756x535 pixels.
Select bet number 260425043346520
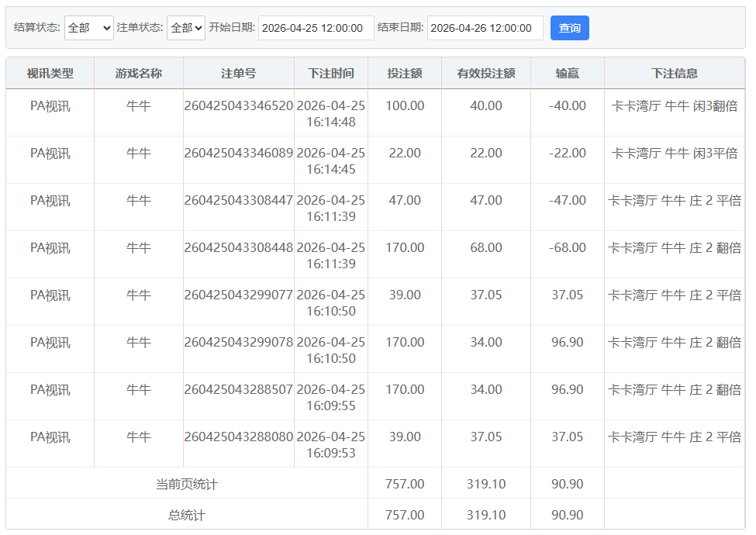(x=239, y=106)
